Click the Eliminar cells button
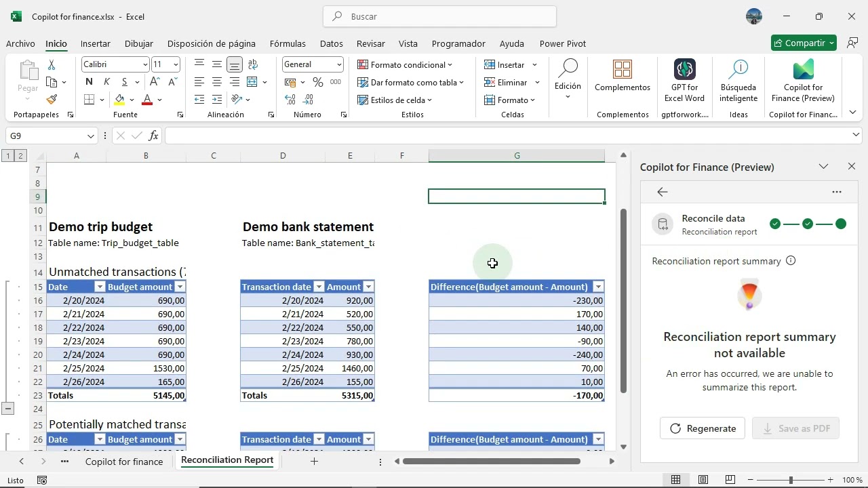 click(511, 83)
